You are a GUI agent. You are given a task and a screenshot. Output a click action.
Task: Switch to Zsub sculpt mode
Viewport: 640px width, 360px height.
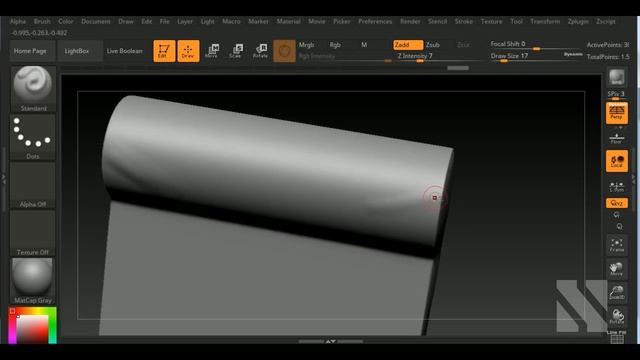(433, 45)
